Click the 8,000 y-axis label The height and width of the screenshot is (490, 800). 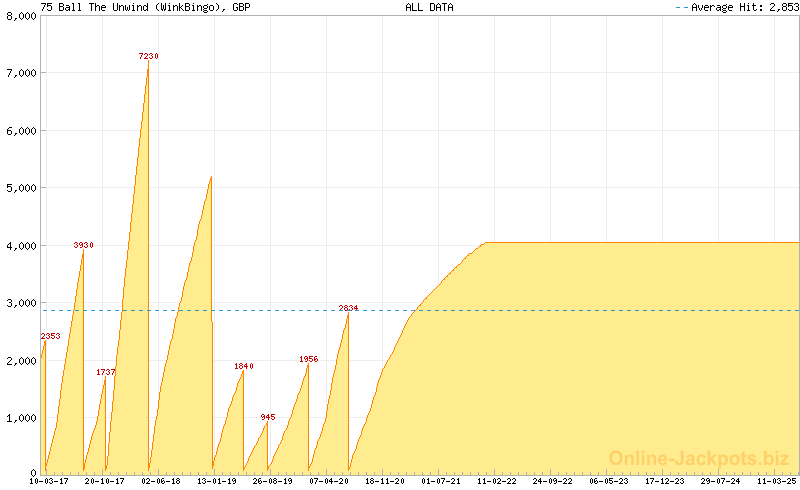[x=20, y=16]
